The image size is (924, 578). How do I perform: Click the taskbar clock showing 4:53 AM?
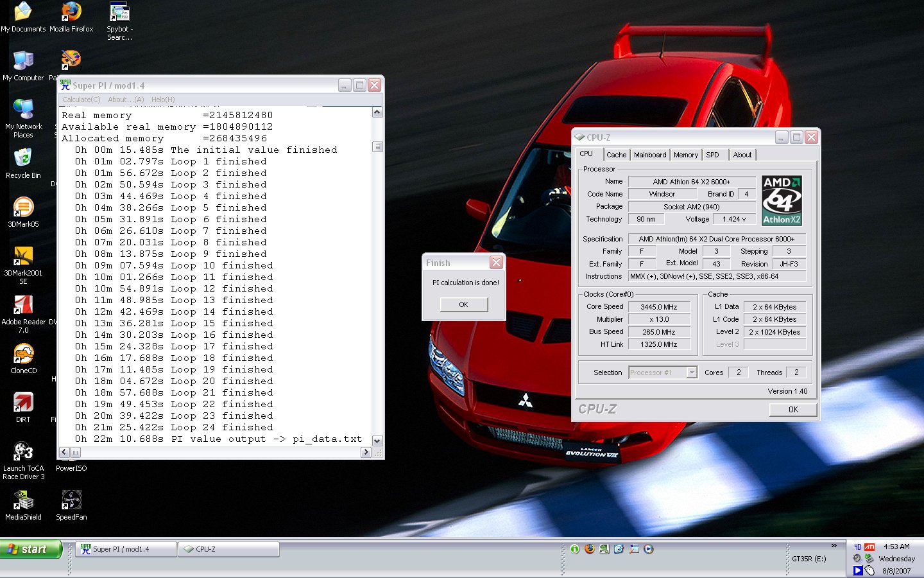896,547
